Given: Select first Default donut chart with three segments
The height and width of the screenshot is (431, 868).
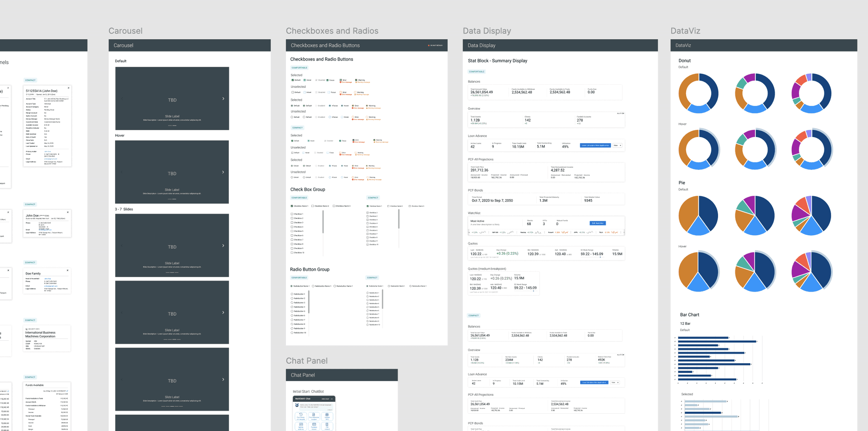Looking at the screenshot, I should (698, 93).
